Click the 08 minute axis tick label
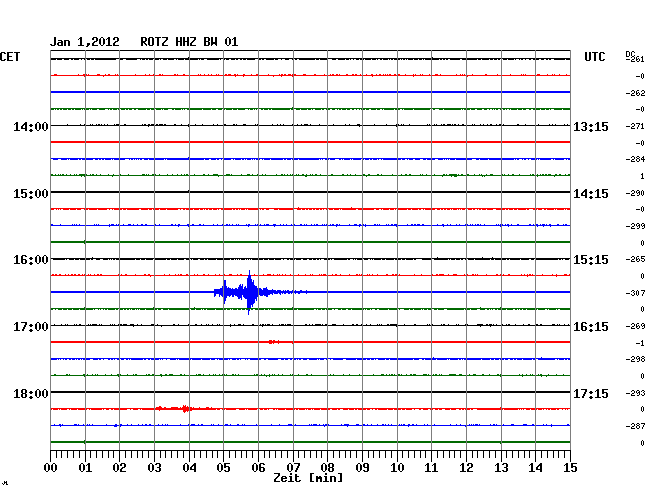The height and width of the screenshot is (494, 650). (327, 467)
